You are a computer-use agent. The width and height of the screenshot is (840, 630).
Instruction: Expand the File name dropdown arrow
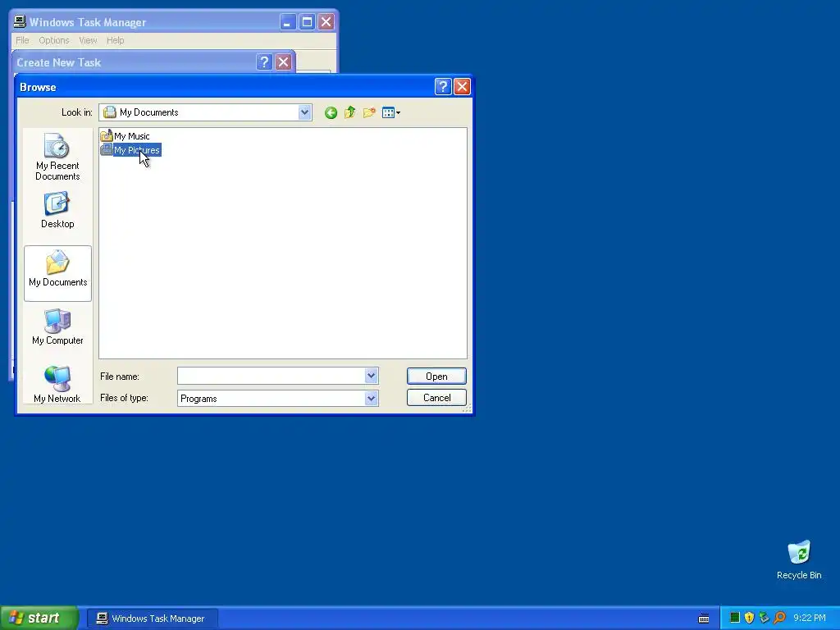tap(372, 376)
